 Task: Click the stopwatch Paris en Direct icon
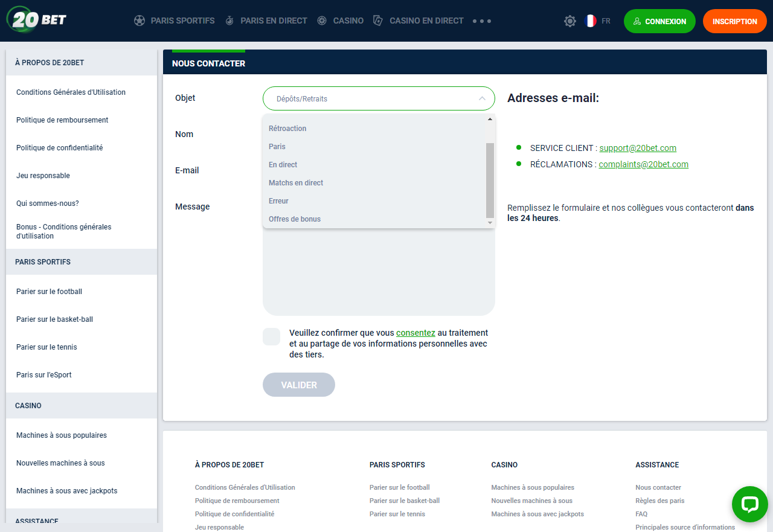coord(229,21)
